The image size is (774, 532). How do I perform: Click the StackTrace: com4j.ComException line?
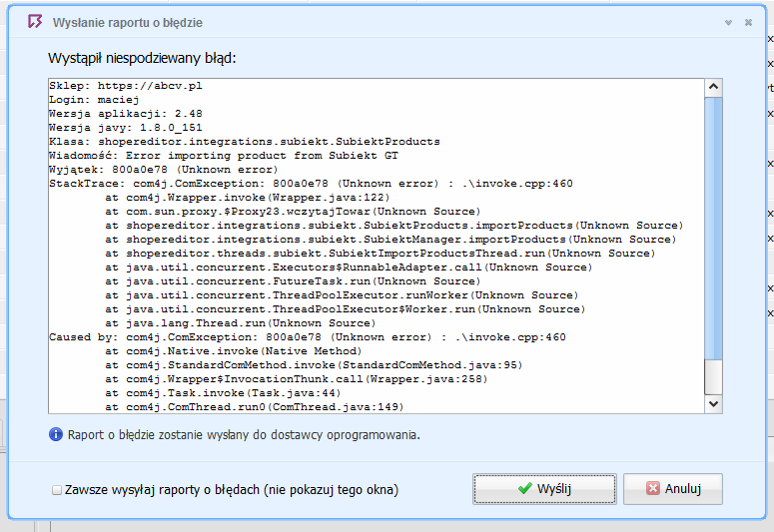[311, 183]
